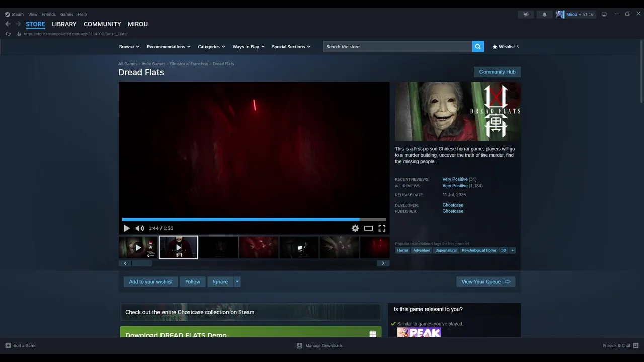644x362 pixels.
Task: Switch to the COMMUNITY tab
Action: tap(102, 24)
